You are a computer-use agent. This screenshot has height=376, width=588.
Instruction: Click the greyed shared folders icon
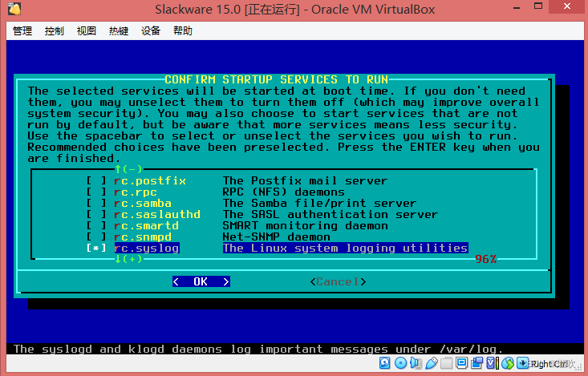(x=446, y=362)
